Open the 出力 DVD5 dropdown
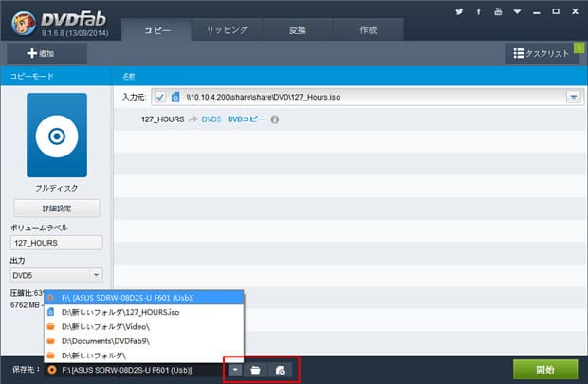588x384 pixels. pyautogui.click(x=96, y=275)
